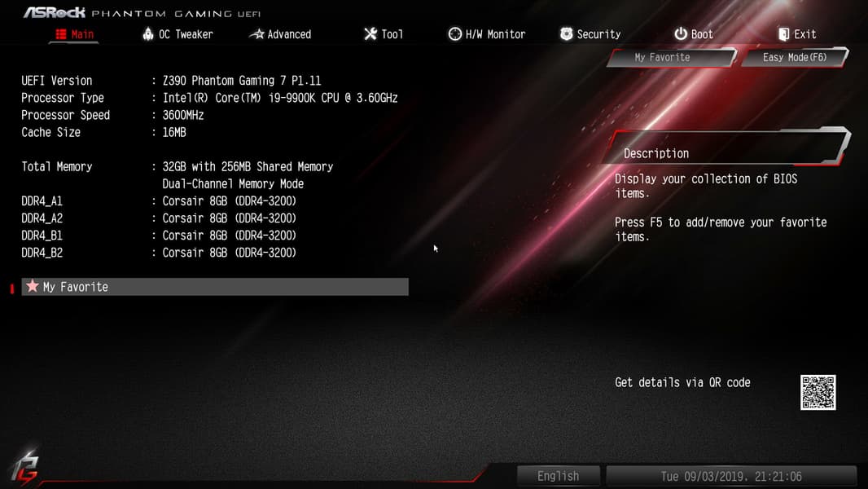The height and width of the screenshot is (489, 868).
Task: Click the Main tab list icon
Action: point(61,34)
